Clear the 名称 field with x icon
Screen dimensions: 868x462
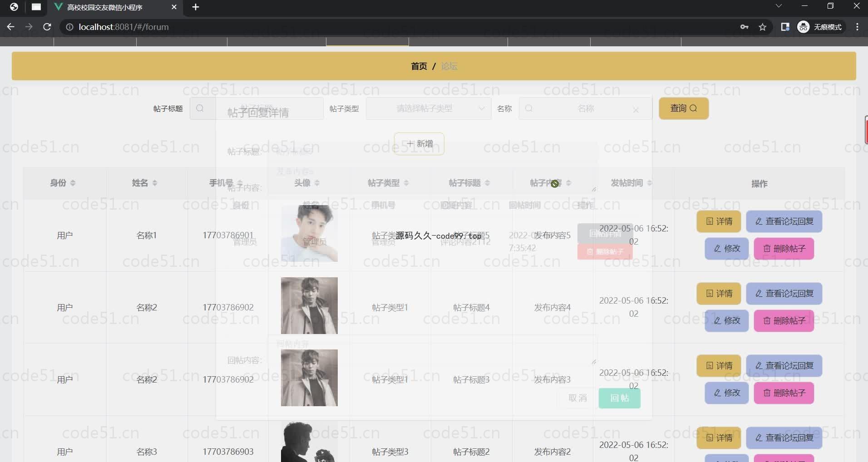click(x=636, y=110)
